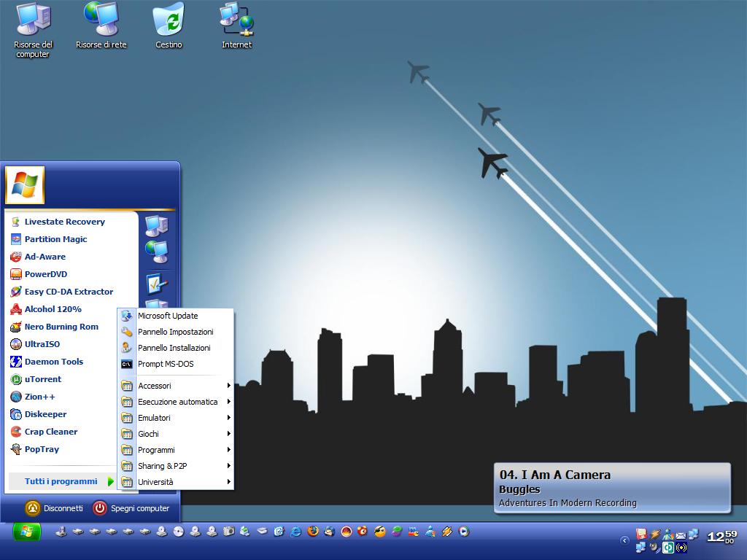Open Pannello Installazioni menu entry

(x=176, y=348)
